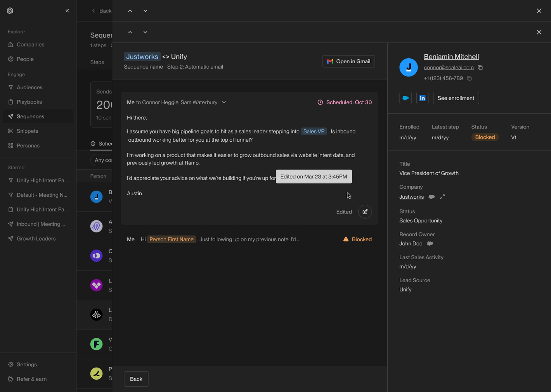Click the Unify logo icon in the sidebar

click(x=10, y=11)
